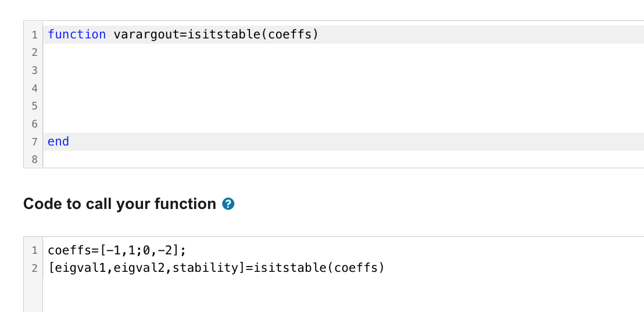This screenshot has width=644, height=312.
Task: Click line number 7 in the function editor gutter
Action: [x=34, y=142]
